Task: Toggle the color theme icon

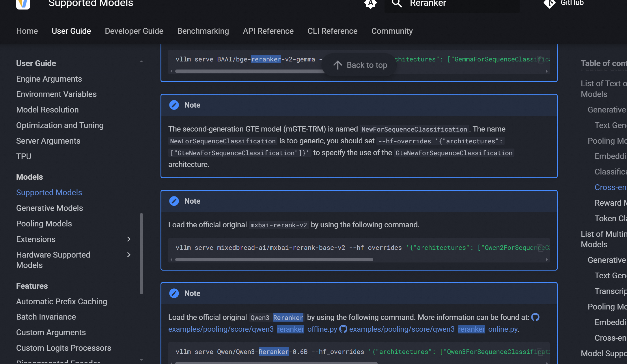Action: point(371,3)
